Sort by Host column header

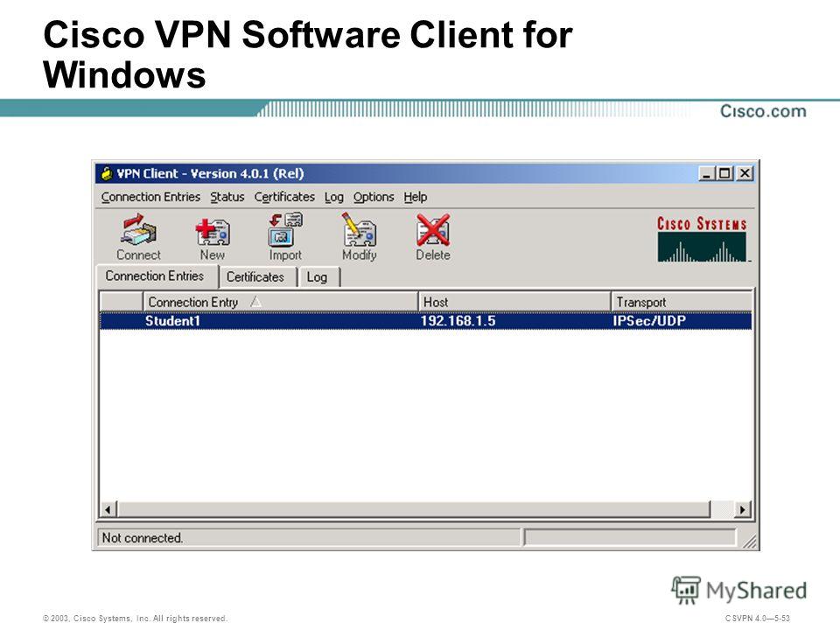point(514,302)
